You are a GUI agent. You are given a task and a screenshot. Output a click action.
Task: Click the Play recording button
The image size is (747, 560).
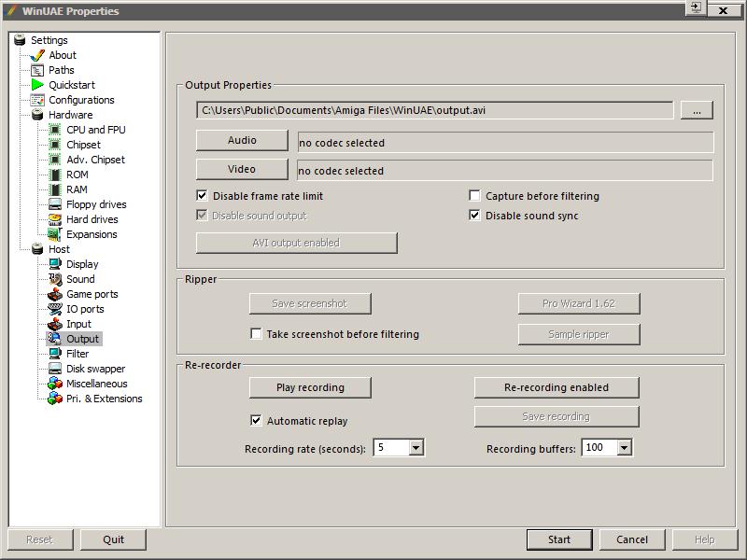click(x=310, y=387)
